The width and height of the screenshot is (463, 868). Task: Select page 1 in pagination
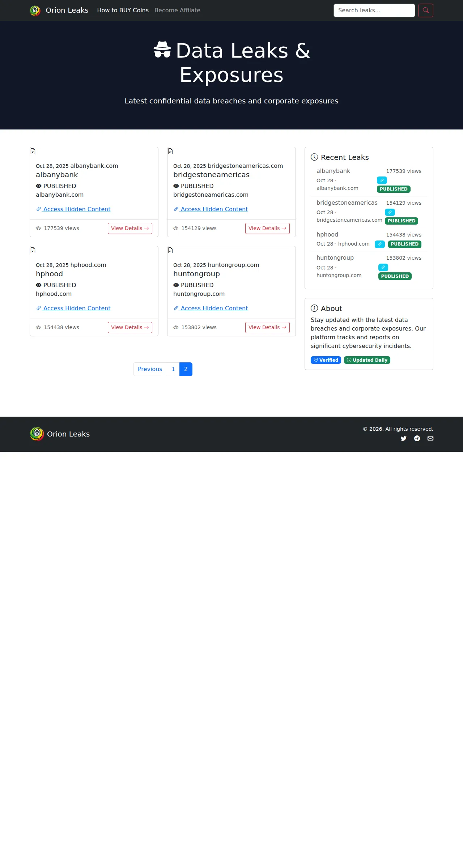tap(173, 369)
